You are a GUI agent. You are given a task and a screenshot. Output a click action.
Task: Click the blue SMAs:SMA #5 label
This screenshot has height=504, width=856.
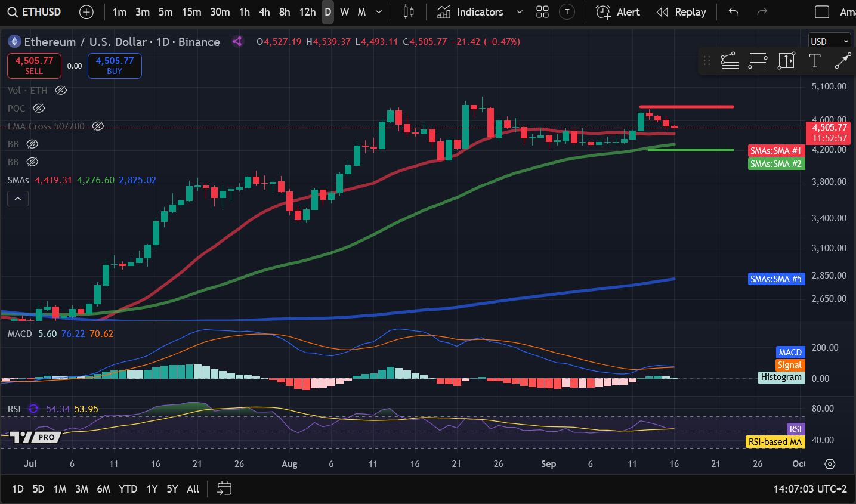coord(776,279)
